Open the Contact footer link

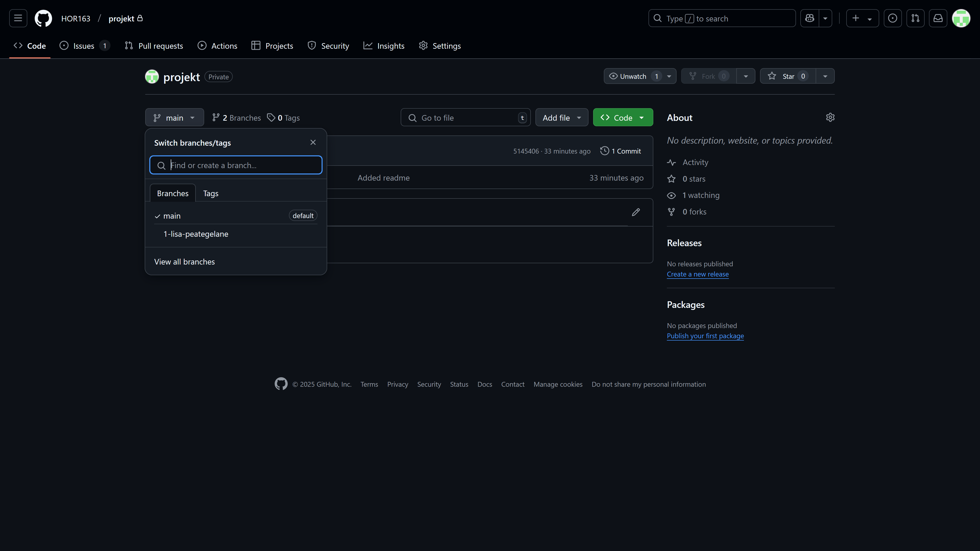point(512,384)
